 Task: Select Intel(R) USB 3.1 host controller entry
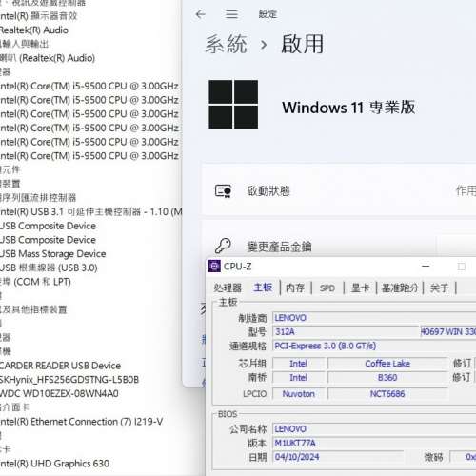click(x=90, y=211)
